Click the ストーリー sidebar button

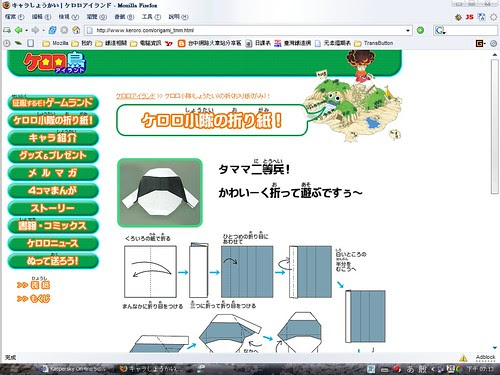click(53, 208)
